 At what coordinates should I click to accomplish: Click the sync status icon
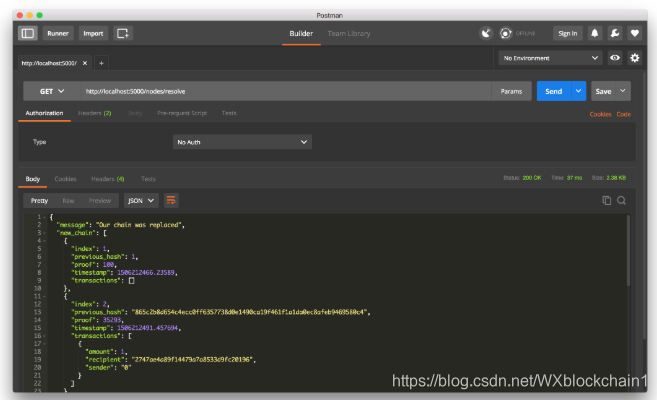506,33
